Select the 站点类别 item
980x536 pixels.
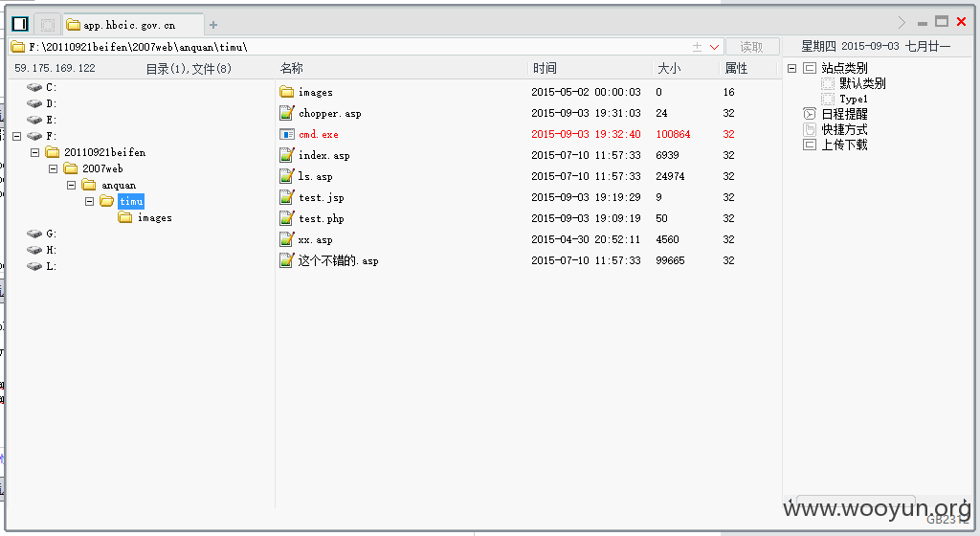coord(844,68)
